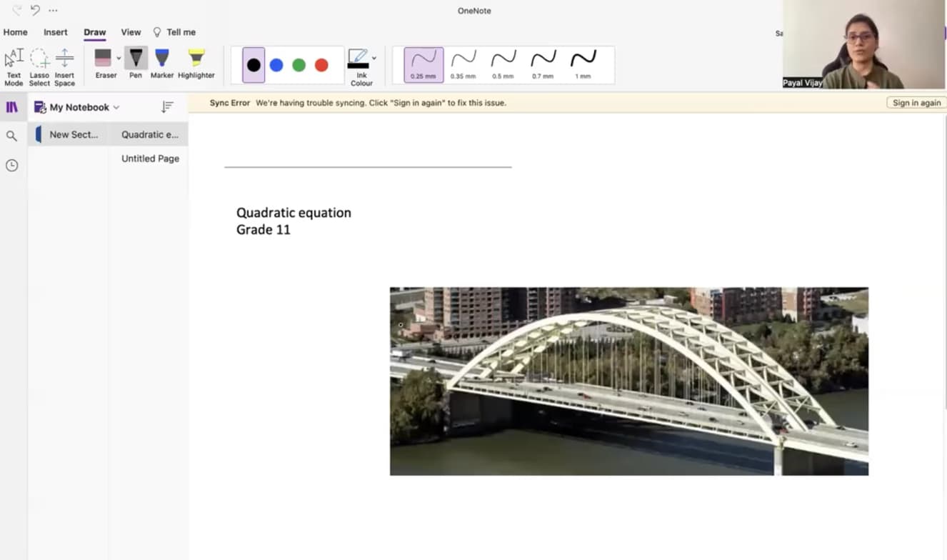The height and width of the screenshot is (560, 947).
Task: Select the black ink colour
Action: pyautogui.click(x=254, y=65)
